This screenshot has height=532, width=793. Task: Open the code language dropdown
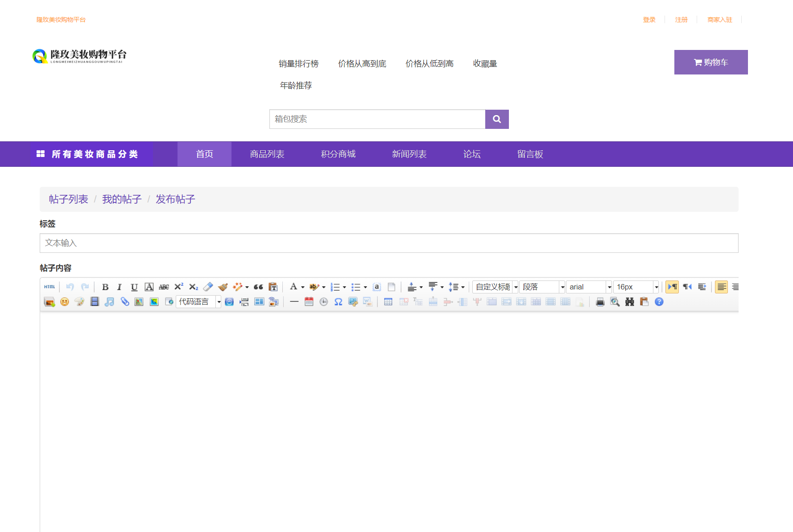click(x=198, y=302)
